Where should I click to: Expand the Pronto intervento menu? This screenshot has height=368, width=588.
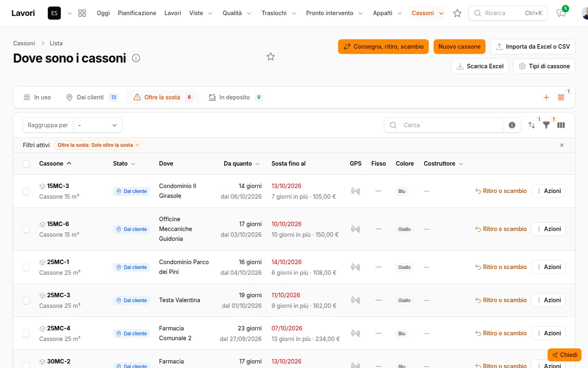click(334, 13)
